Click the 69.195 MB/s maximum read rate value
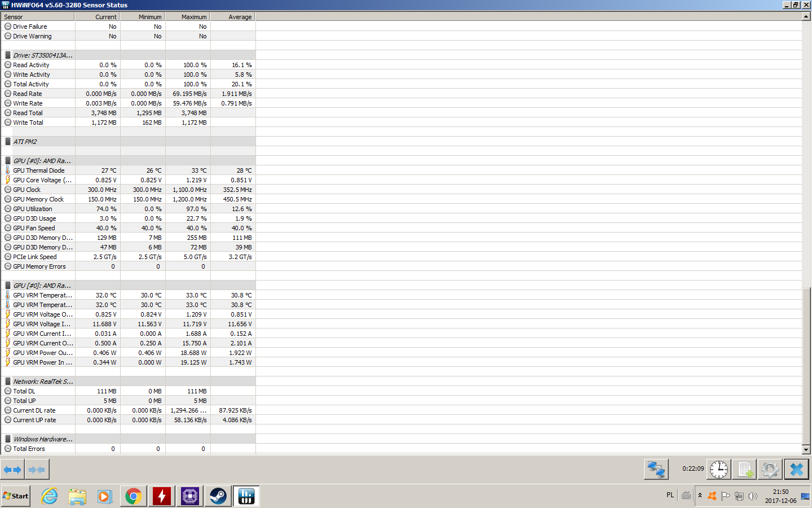This screenshot has width=812, height=508. coord(189,94)
